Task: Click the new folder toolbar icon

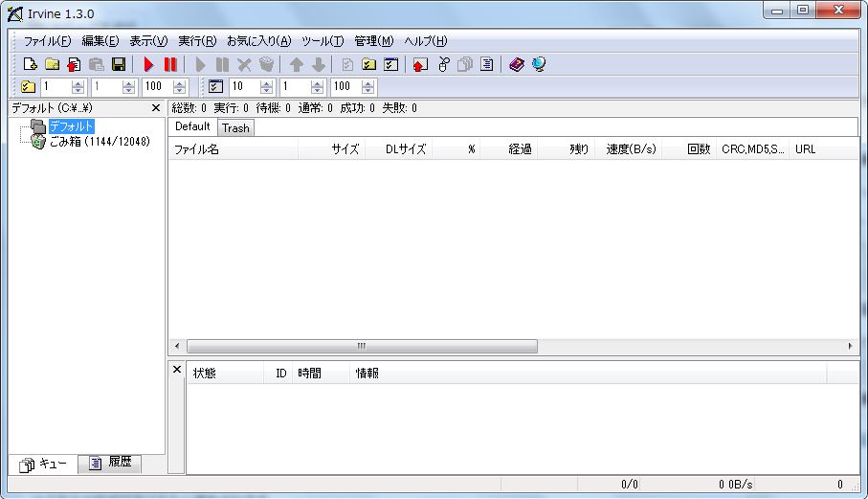Action: [x=53, y=64]
